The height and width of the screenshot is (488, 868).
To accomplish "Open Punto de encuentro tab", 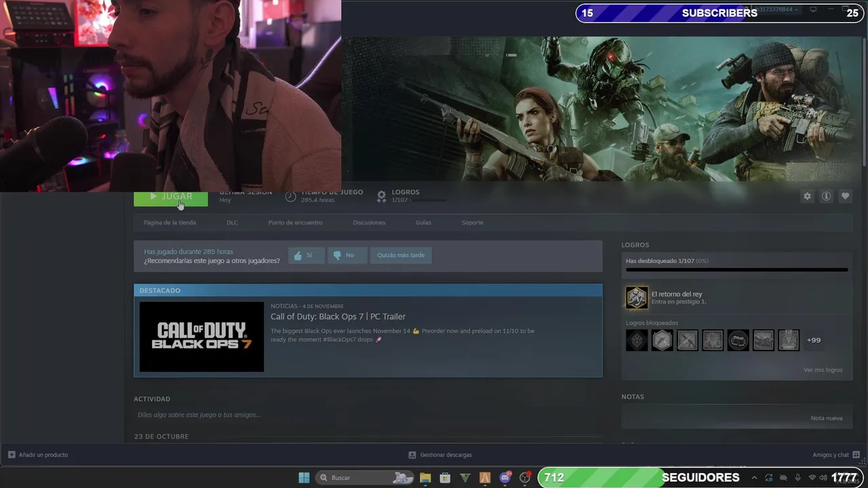I will (295, 222).
